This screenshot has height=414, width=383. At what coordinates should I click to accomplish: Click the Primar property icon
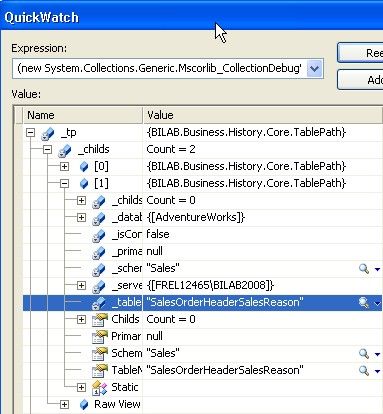[99, 337]
